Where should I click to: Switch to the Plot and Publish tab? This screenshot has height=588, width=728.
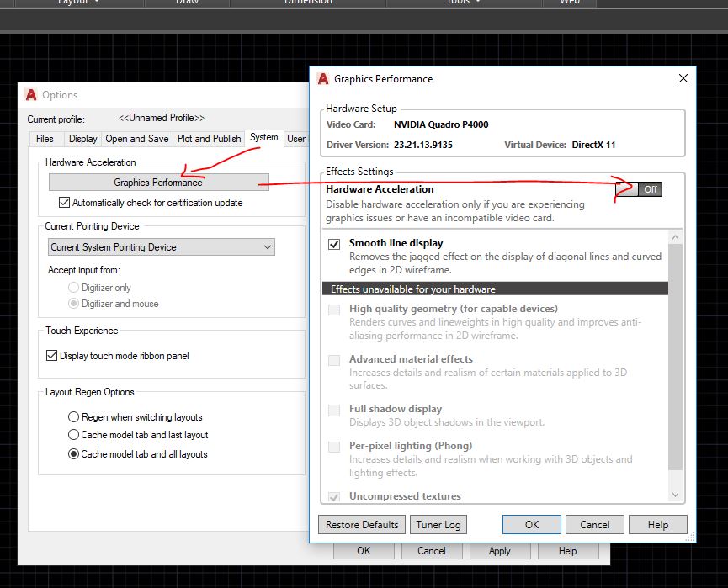(x=209, y=139)
